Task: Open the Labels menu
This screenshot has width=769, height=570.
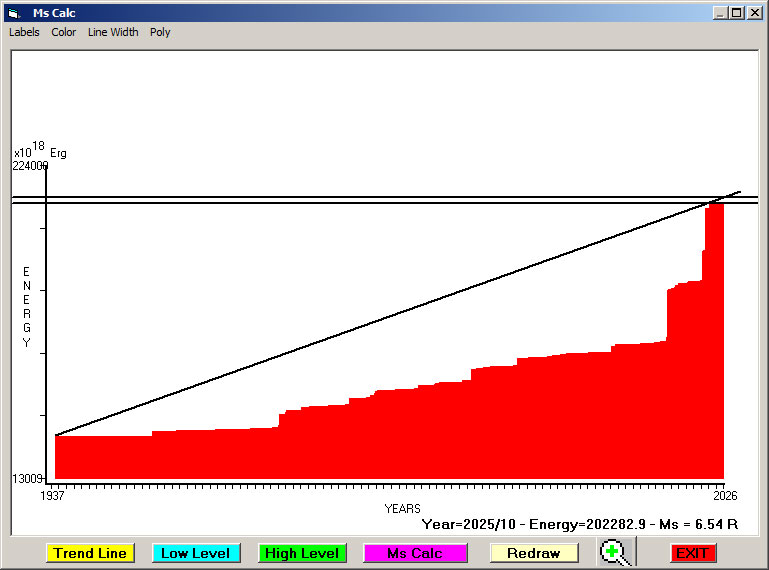Action: (x=24, y=32)
